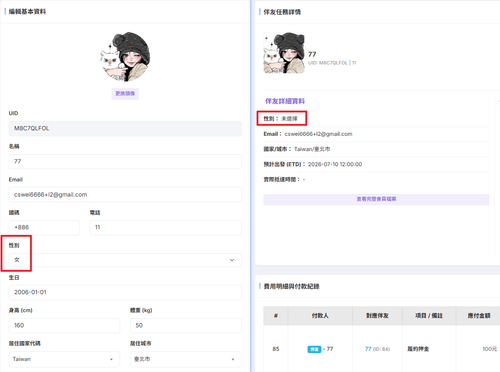Viewport: 500px width, 372px height.
Task: Click the square avatar thumbnail in 伴友任務詳情
Action: click(x=284, y=53)
